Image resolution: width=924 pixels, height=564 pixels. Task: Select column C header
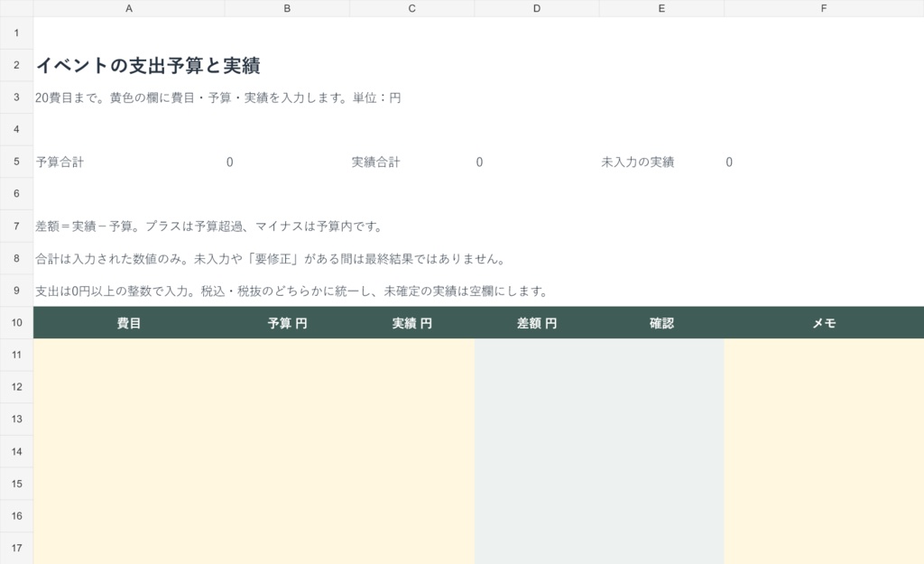pos(411,8)
